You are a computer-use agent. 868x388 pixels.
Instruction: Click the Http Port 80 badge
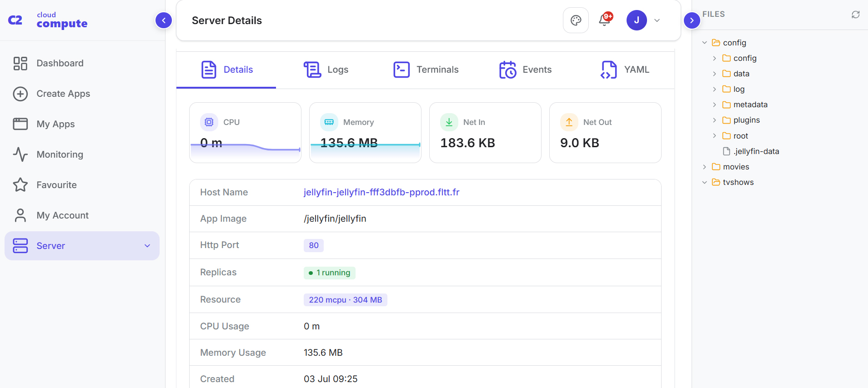(x=314, y=245)
